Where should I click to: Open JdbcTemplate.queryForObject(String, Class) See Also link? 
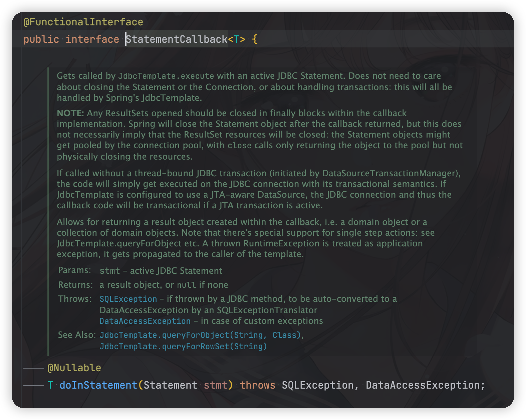pyautogui.click(x=200, y=335)
